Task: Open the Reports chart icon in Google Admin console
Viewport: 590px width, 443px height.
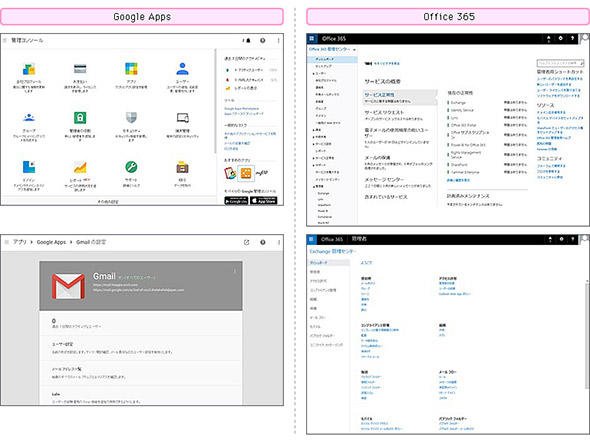Action: pyautogui.click(x=80, y=167)
